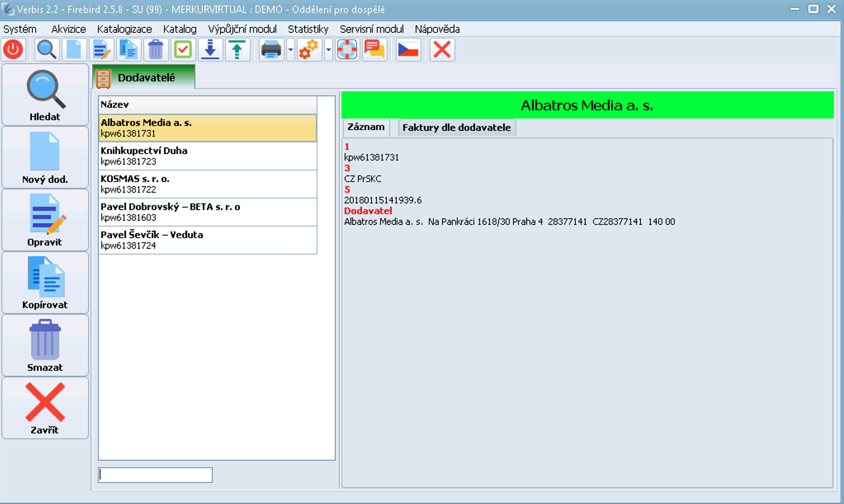Image resolution: width=844 pixels, height=504 pixels.
Task: Open the Akvizice menu
Action: coord(69,29)
